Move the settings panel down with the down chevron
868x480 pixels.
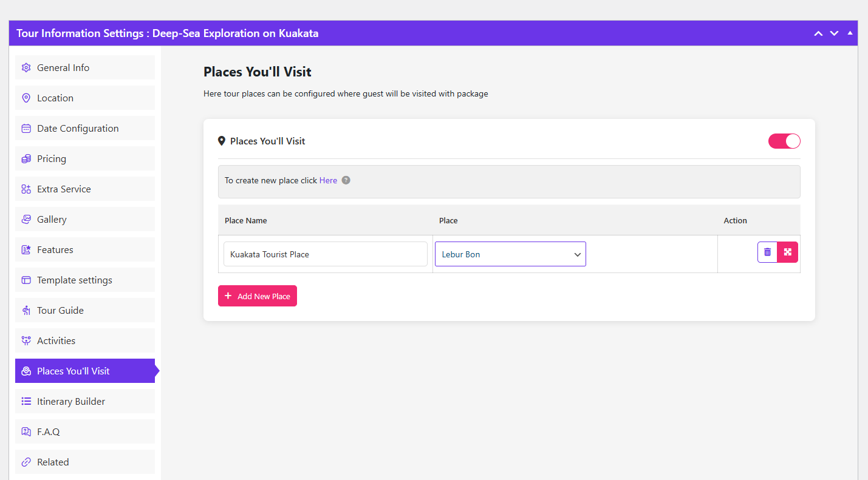pos(834,33)
